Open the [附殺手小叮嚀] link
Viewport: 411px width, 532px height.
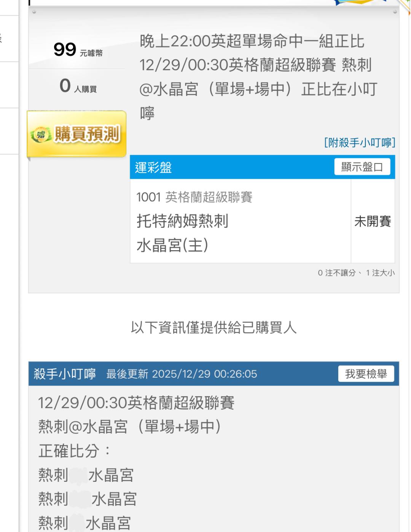coord(359,143)
